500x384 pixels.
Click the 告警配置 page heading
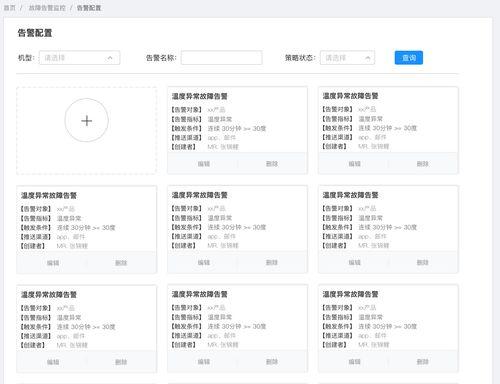tap(35, 33)
